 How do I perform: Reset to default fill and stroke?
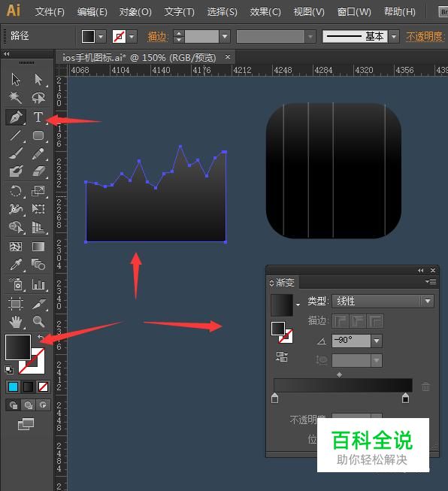pos(9,370)
